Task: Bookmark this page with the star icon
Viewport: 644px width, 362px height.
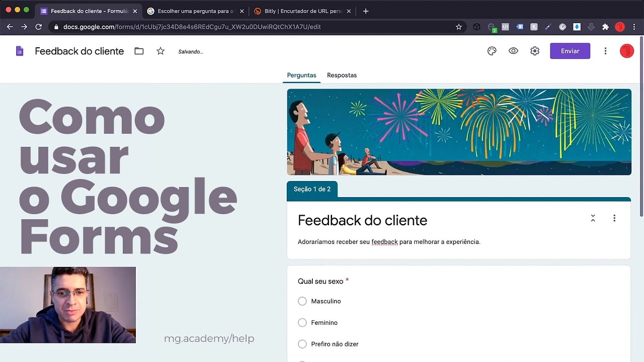Action: tap(459, 27)
